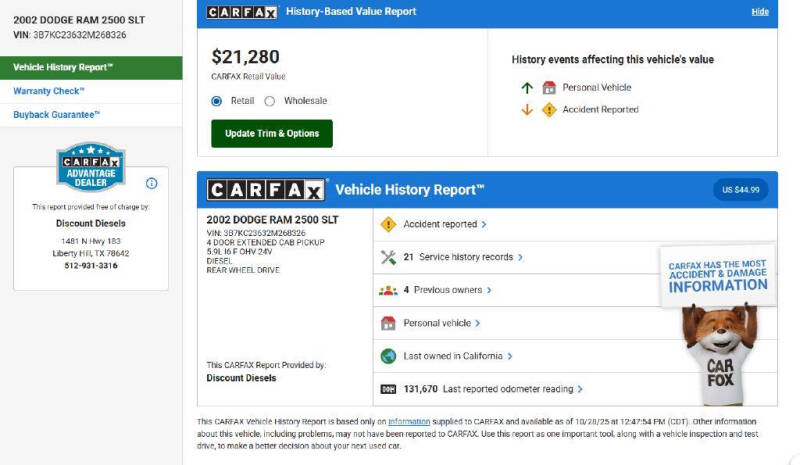The height and width of the screenshot is (465, 800).
Task: Open the Buyback Guarantee tab
Action: [57, 115]
